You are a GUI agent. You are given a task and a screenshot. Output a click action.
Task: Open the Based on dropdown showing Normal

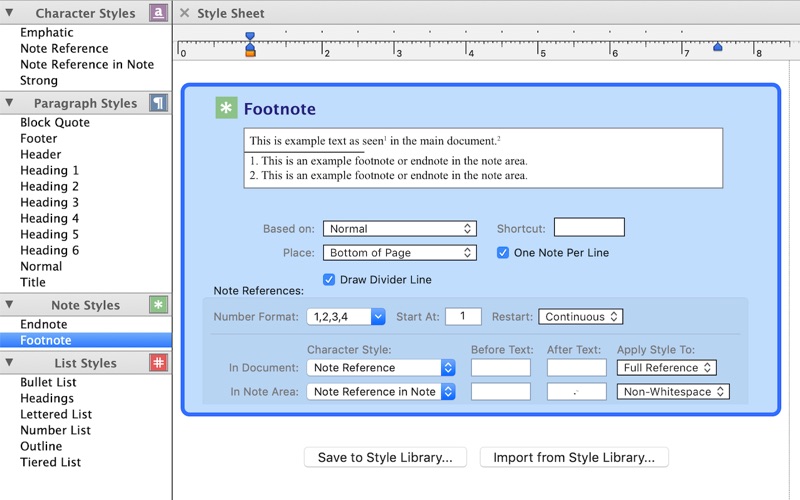tap(399, 229)
